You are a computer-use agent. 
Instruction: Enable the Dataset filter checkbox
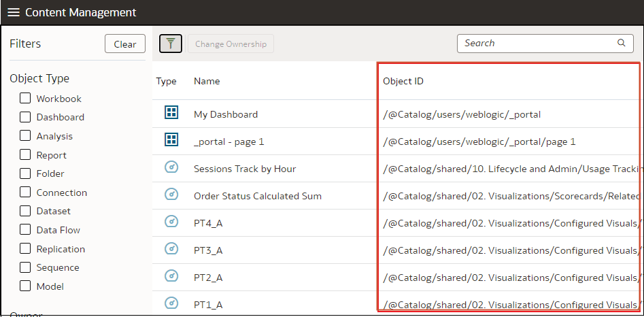pos(25,211)
